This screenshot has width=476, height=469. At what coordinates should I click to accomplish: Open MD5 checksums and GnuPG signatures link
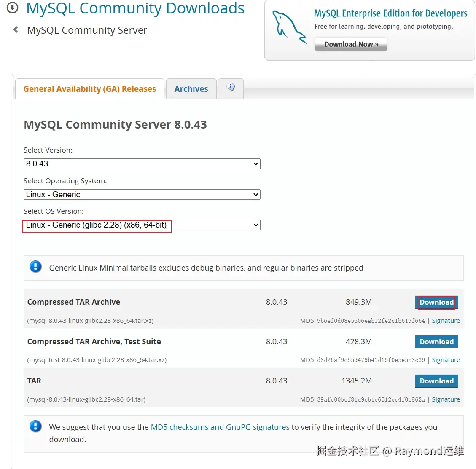[x=220, y=427]
